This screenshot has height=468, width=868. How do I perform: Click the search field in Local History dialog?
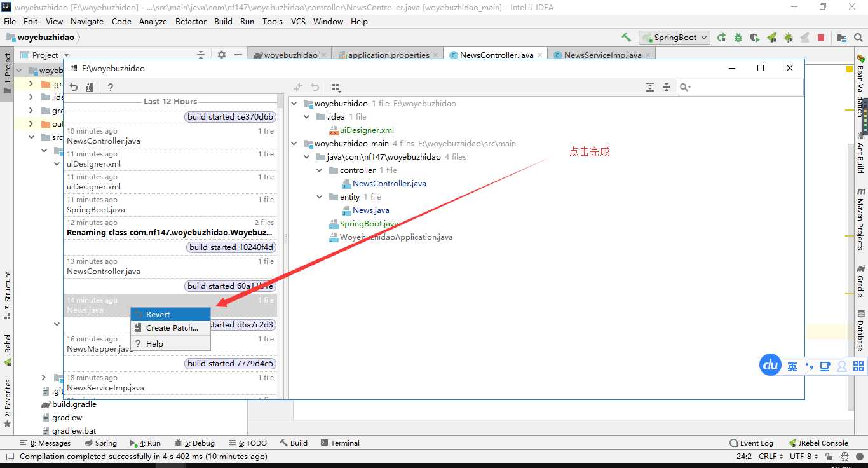[740, 87]
